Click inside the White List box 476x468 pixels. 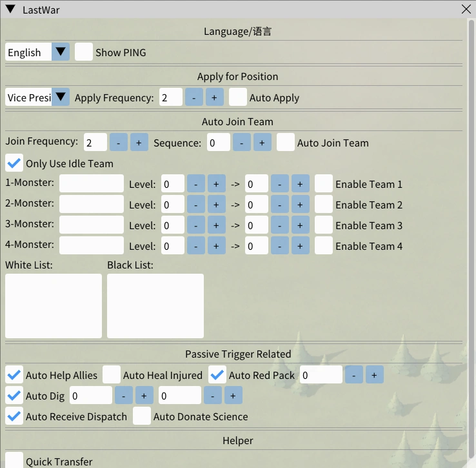coord(54,305)
